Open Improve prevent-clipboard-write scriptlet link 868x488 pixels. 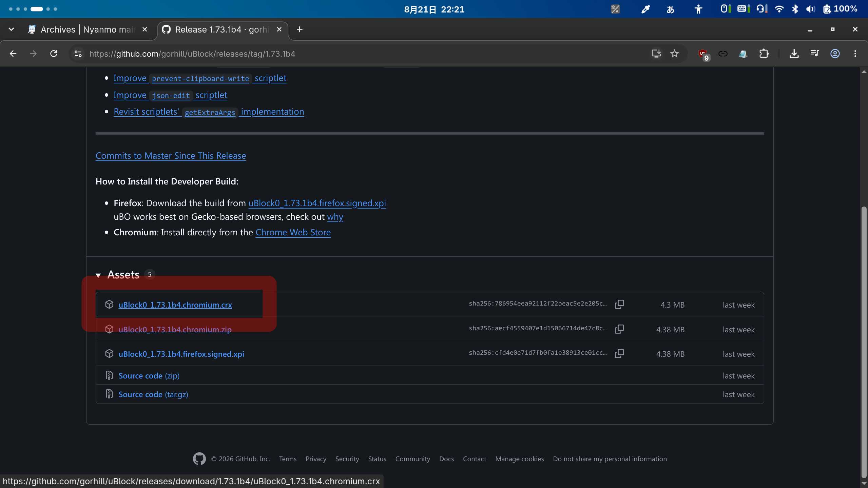[200, 78]
